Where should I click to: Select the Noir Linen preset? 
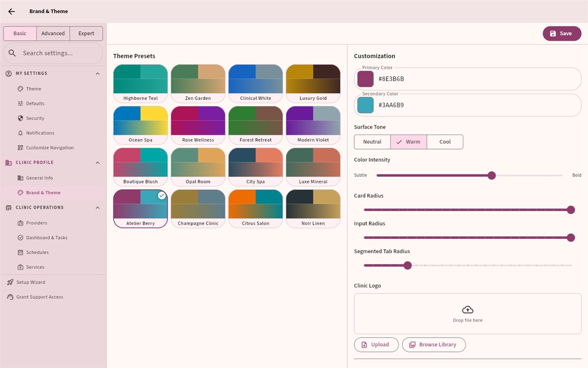coord(313,209)
